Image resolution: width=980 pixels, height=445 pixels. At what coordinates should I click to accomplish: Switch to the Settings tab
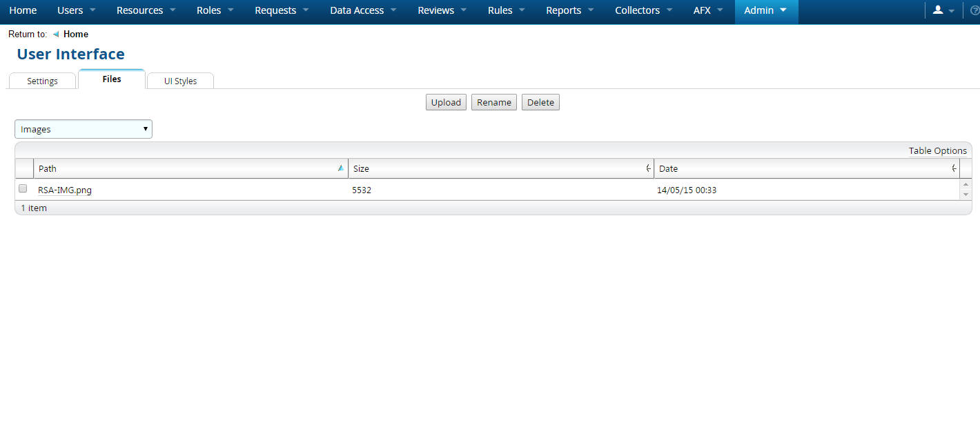[x=42, y=81]
